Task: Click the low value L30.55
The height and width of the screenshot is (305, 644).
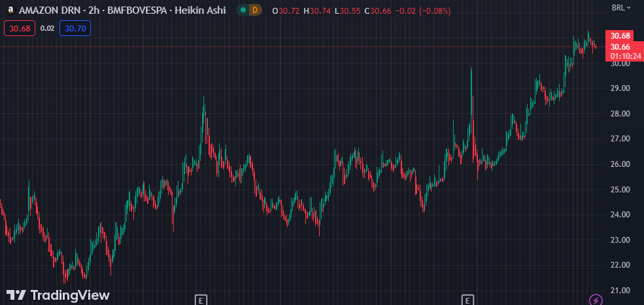Action: point(348,10)
